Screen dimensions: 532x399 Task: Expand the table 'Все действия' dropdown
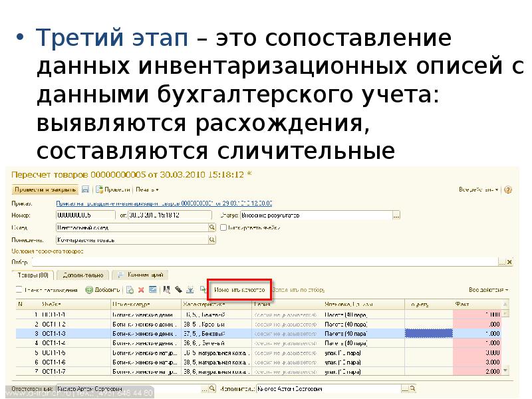(x=488, y=290)
